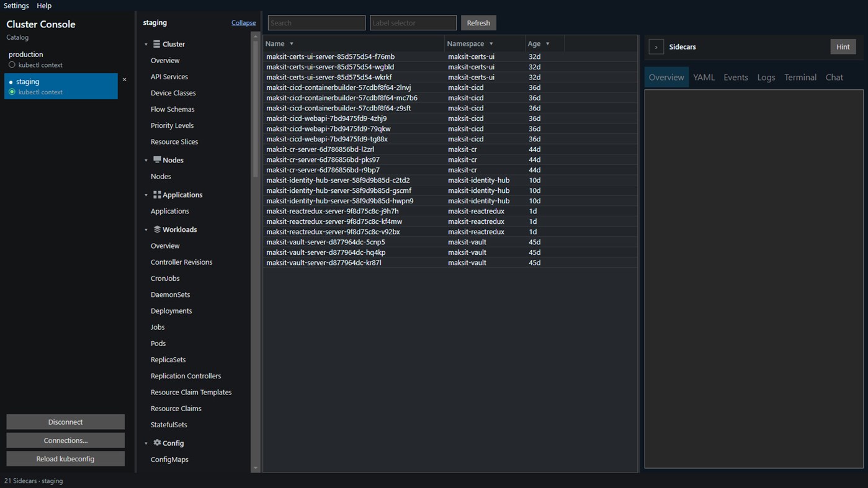Open the Logs tab
This screenshot has height=488, width=868.
click(x=766, y=78)
